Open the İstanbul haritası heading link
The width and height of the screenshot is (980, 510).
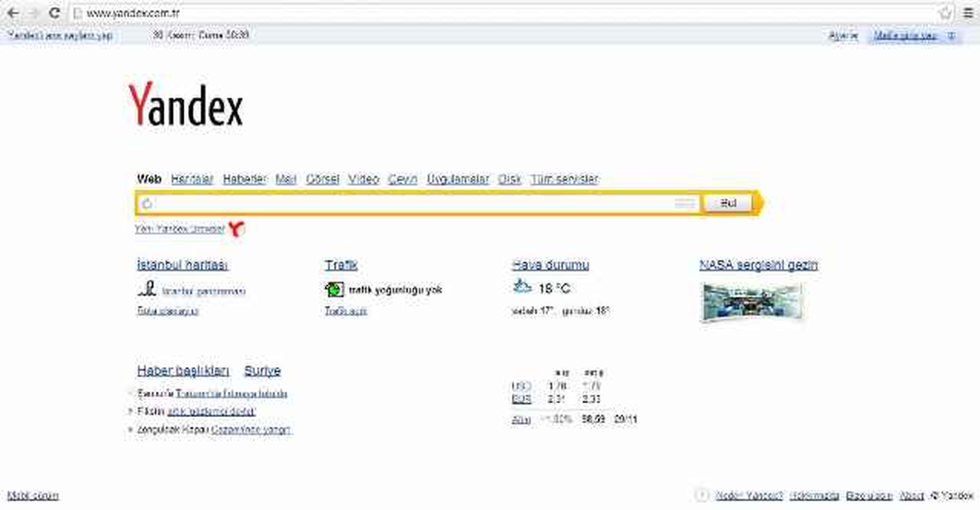tap(183, 264)
